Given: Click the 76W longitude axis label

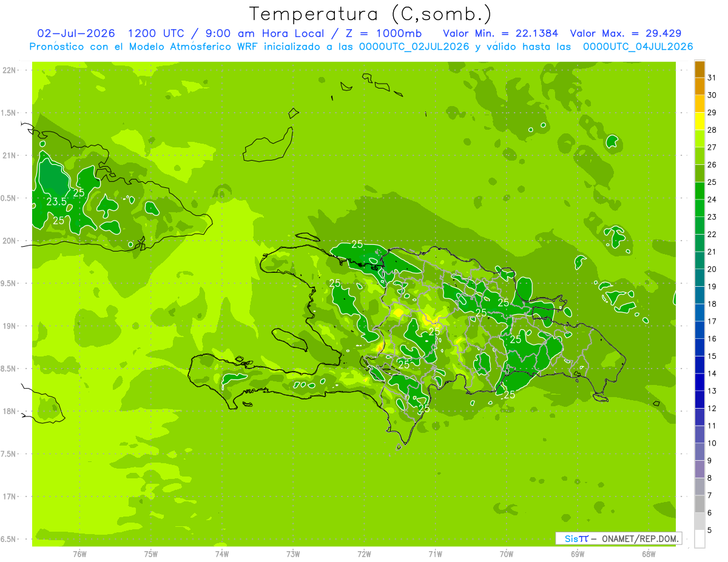Looking at the screenshot, I should click(79, 554).
